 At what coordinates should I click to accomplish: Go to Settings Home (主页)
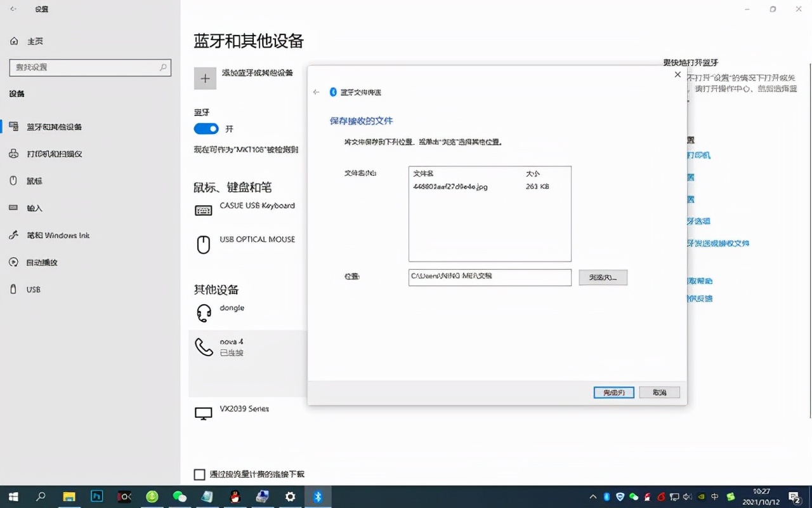click(29, 41)
